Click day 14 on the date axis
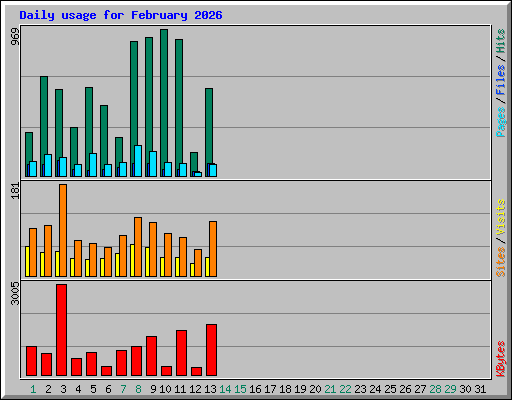Image resolution: width=512 pixels, height=400 pixels. (x=225, y=389)
